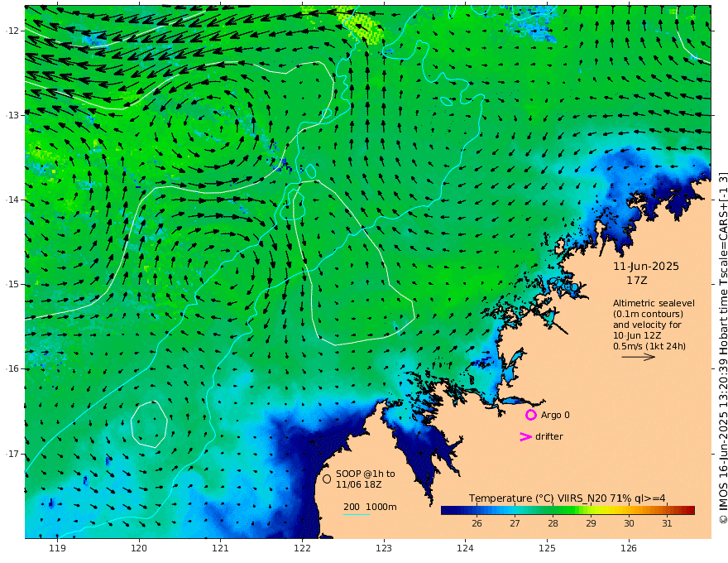Click the 28 tick on temperature scale

553,523
